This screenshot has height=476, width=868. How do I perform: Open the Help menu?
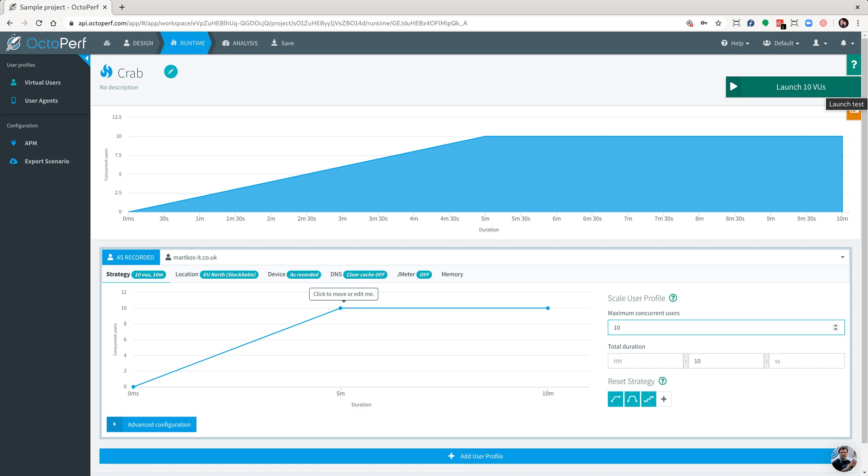(x=735, y=43)
